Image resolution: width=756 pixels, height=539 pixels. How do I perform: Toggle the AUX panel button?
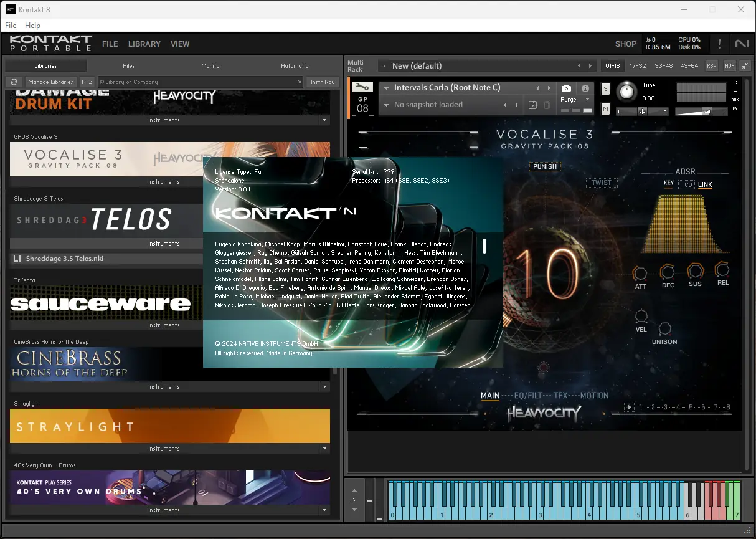pos(729,65)
